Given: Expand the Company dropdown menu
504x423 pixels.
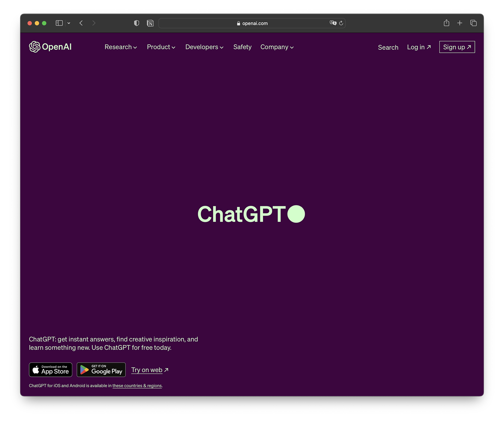Looking at the screenshot, I should (277, 47).
